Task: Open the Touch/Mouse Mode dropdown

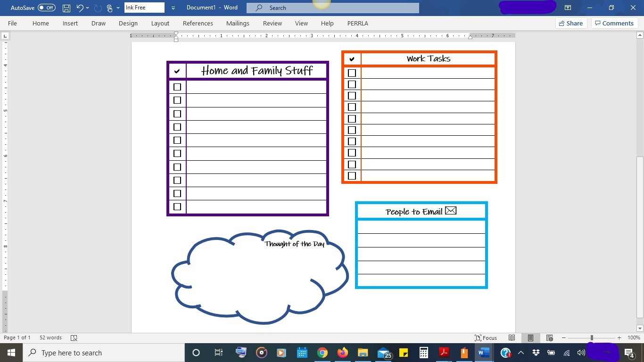Action: (118, 8)
